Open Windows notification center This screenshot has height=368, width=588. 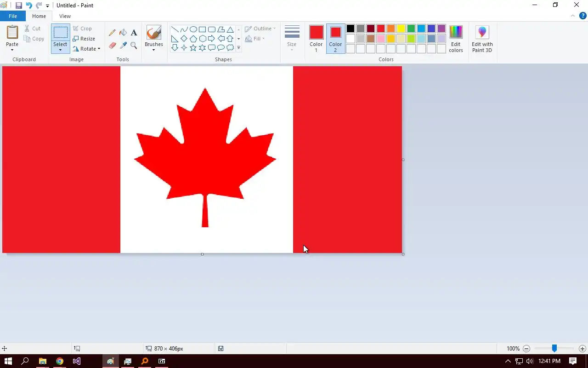pyautogui.click(x=573, y=361)
